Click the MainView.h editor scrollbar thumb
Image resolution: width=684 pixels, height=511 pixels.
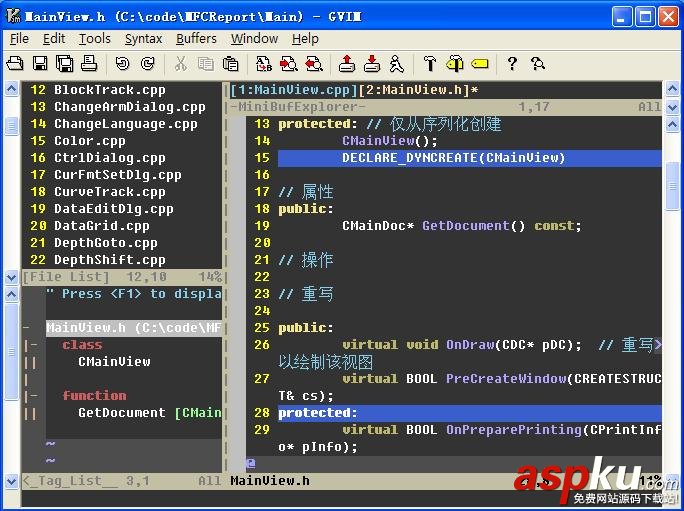coord(673,185)
